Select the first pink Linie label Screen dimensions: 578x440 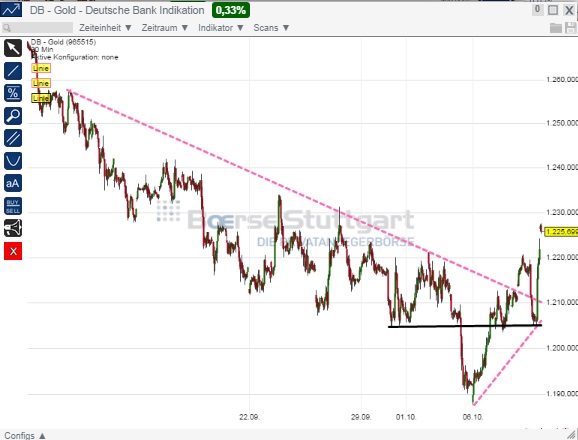pyautogui.click(x=41, y=68)
